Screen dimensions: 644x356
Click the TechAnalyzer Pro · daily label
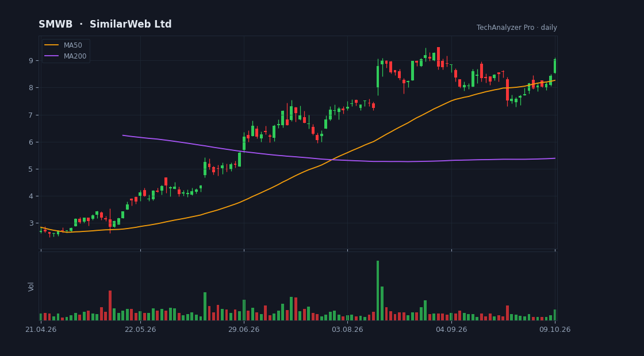point(517,28)
